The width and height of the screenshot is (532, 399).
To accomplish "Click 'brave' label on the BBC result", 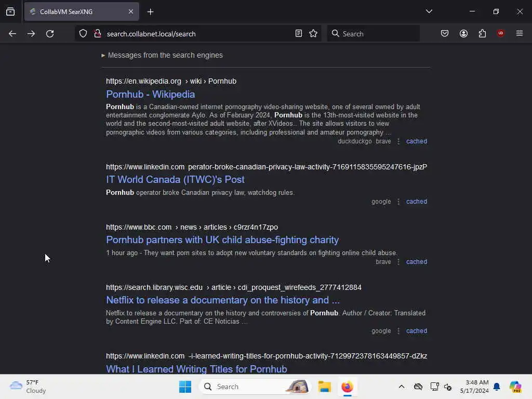I will click(x=383, y=262).
